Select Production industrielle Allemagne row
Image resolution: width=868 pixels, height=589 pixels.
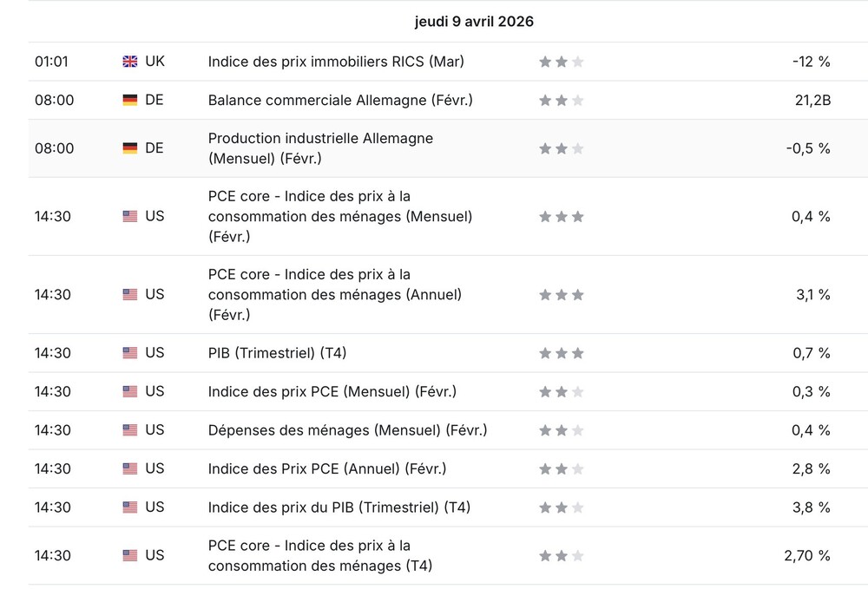click(448, 148)
